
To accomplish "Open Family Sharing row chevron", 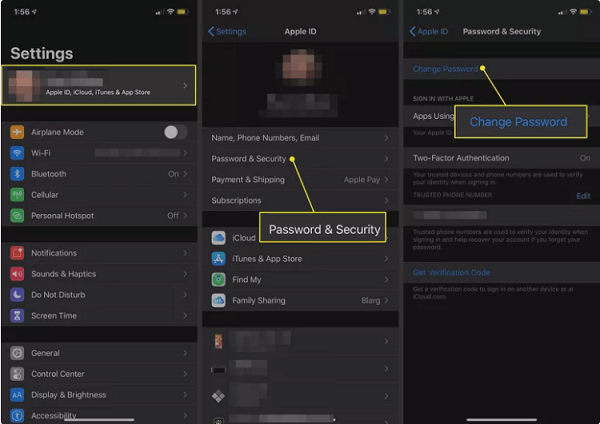I will pyautogui.click(x=386, y=300).
